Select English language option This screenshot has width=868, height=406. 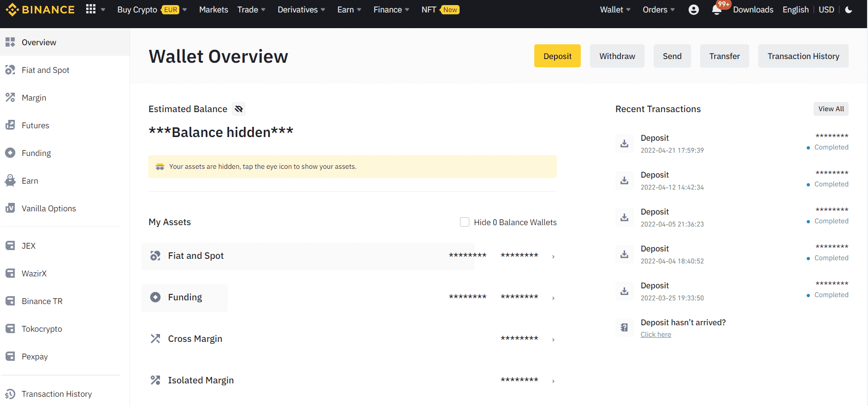[x=796, y=10]
